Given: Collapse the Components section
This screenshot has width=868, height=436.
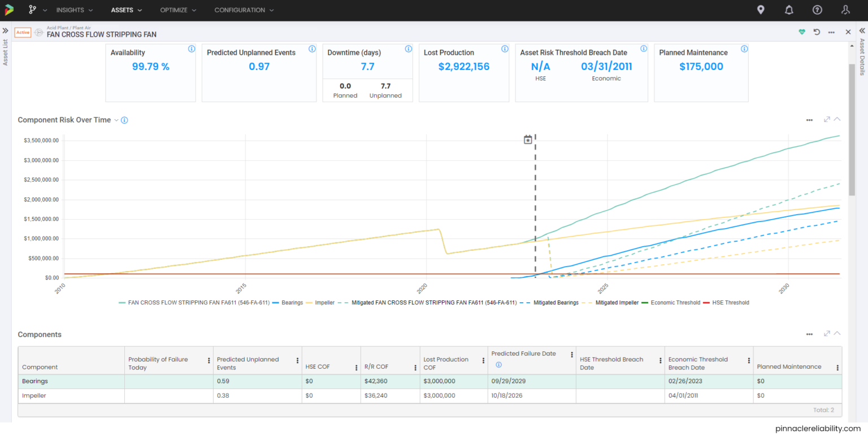Looking at the screenshot, I should click(837, 334).
